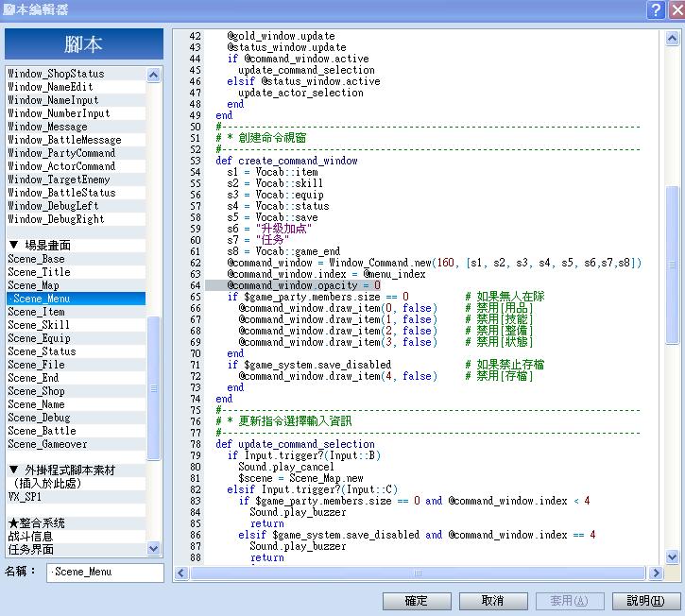Click the horizontal scroll left arrow
Viewport: 685px width, 616px height.
pyautogui.click(x=181, y=573)
